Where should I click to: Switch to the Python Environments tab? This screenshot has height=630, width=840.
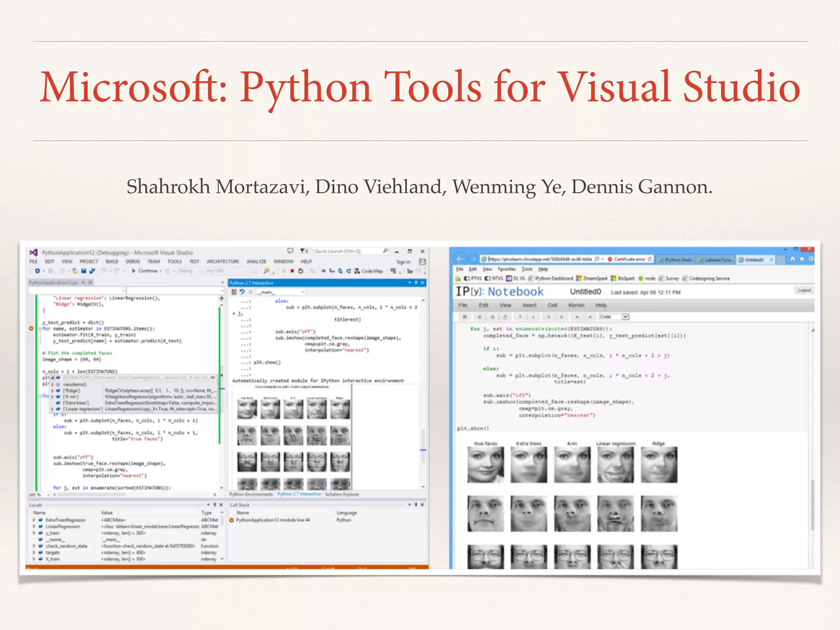click(x=251, y=494)
